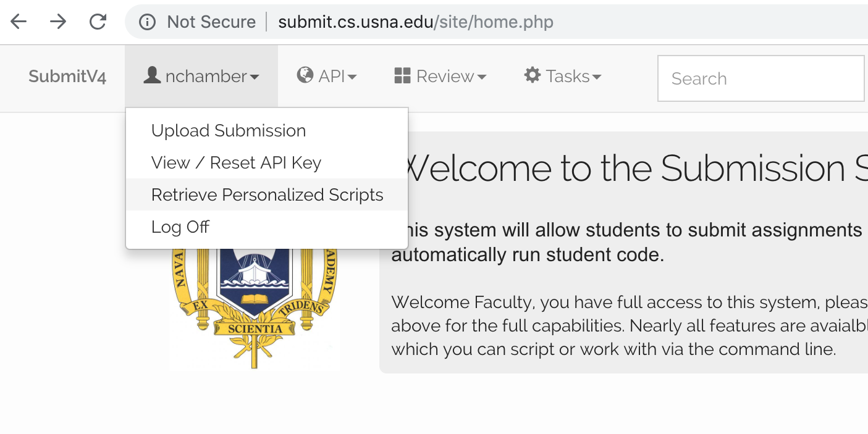Open Retrieve Personalized Scripts
Screen dimensions: 868x434
(267, 195)
